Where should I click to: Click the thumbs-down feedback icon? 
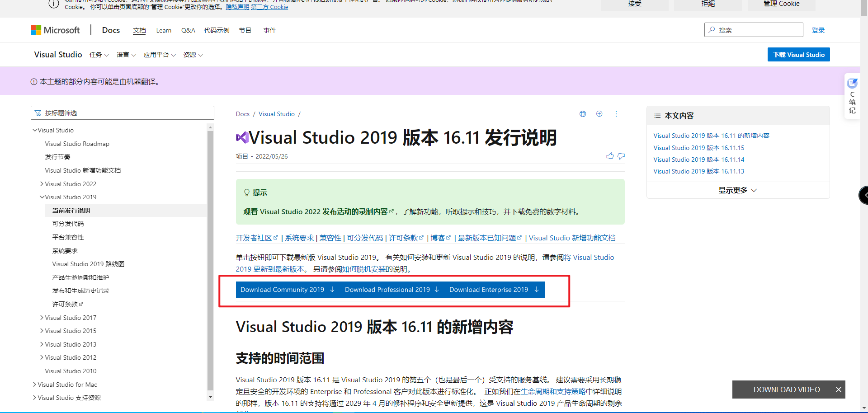pos(621,156)
